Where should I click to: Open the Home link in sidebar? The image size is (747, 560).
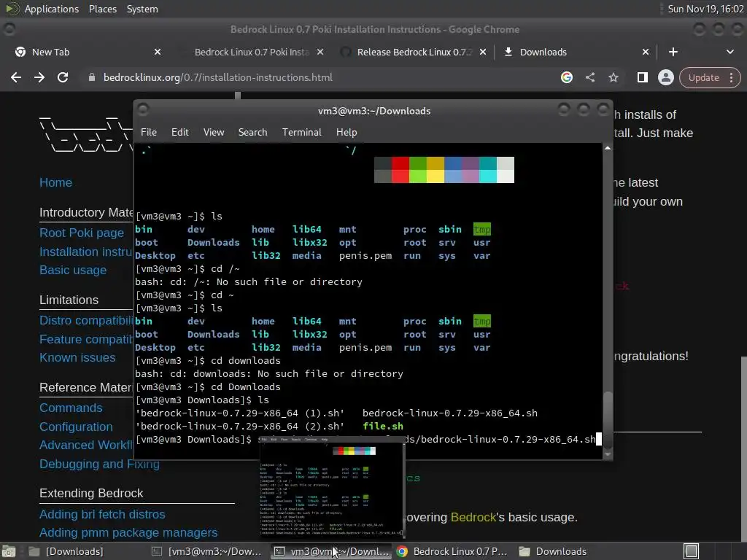tap(55, 183)
